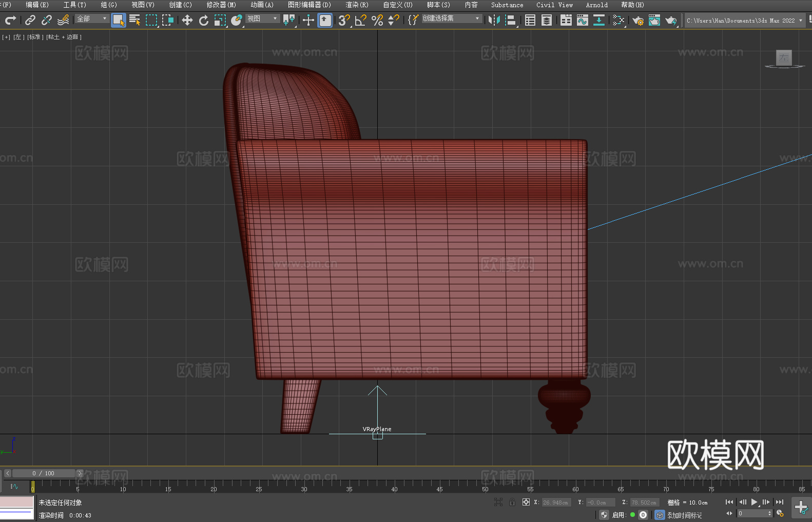Toggle Angle Snap in toolbar
Viewport: 812px width, 522px height.
tap(360, 20)
